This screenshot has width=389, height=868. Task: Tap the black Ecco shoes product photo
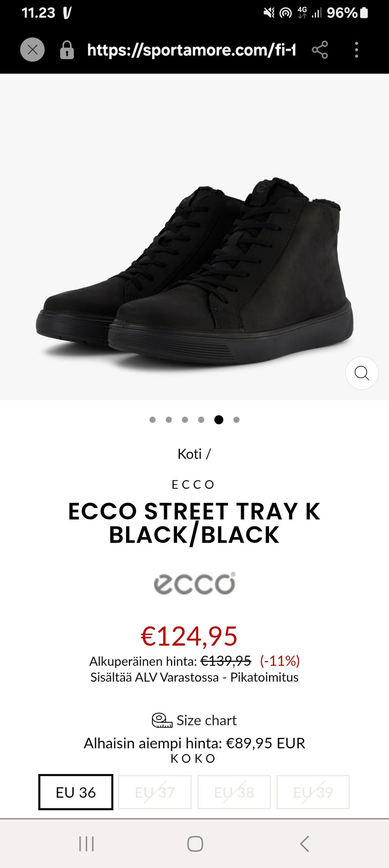pos(194,272)
